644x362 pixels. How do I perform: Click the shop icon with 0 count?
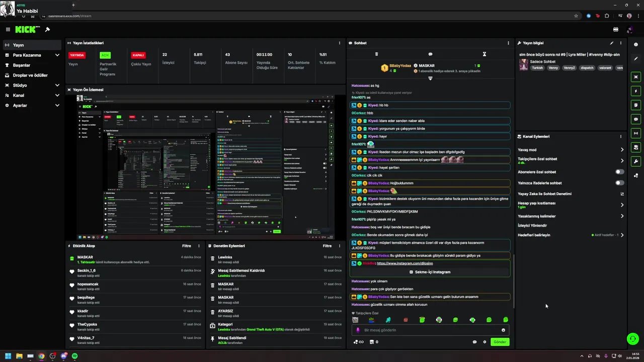click(373, 342)
